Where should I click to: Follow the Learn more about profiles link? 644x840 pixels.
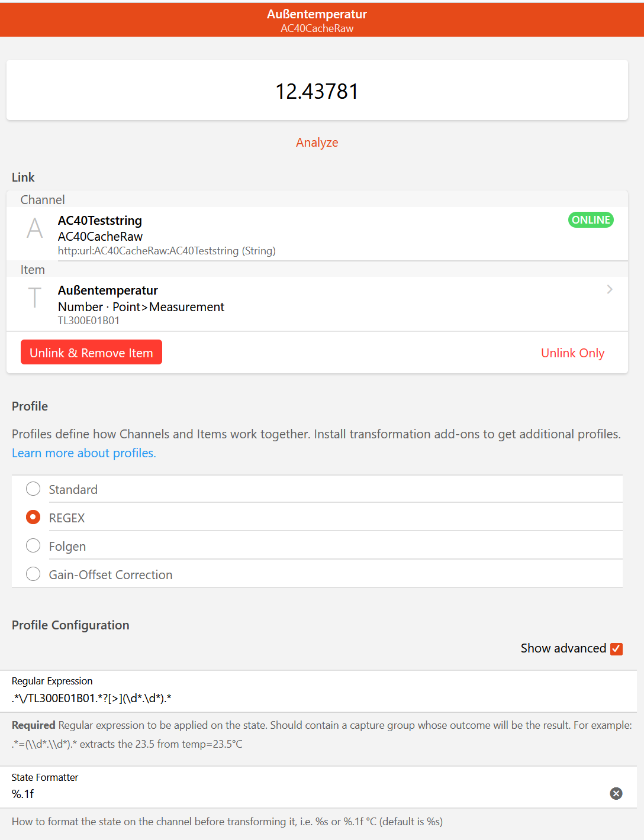(84, 453)
